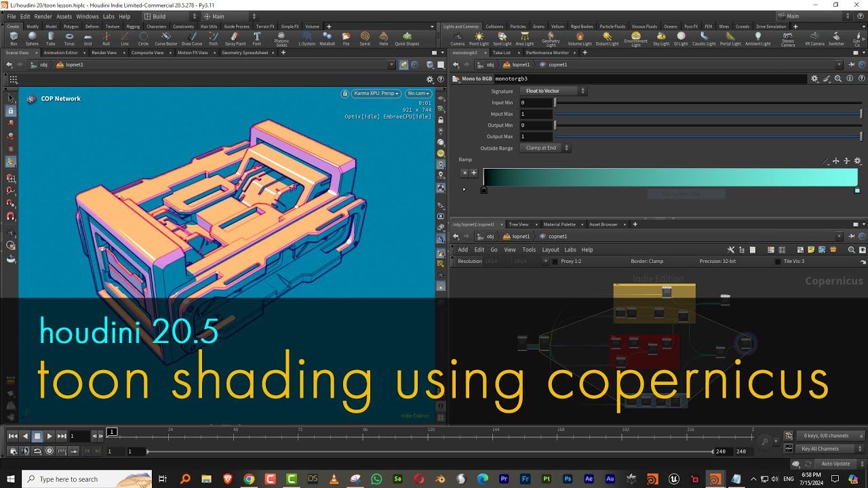Screen dimensions: 868x488
Task: Click the teal color ramp gradient
Action: point(670,178)
